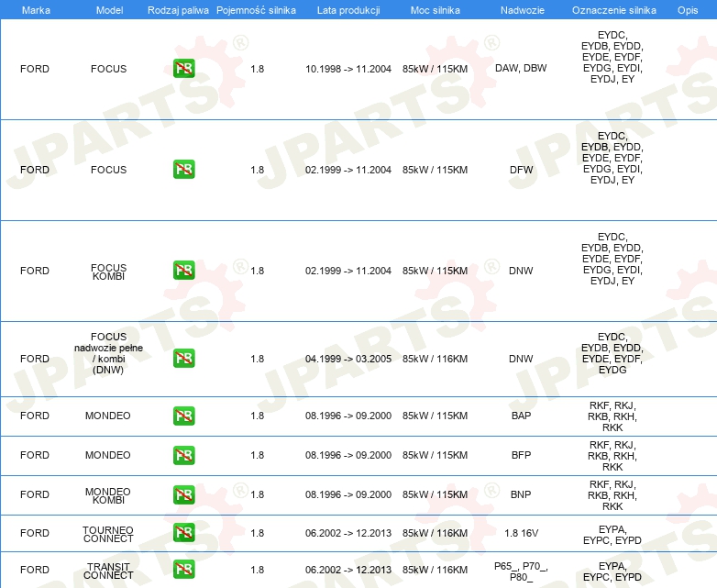717x588 pixels.
Task: Click the petrol fuel icon in the MONDEO KOMBI row
Action: (x=183, y=494)
